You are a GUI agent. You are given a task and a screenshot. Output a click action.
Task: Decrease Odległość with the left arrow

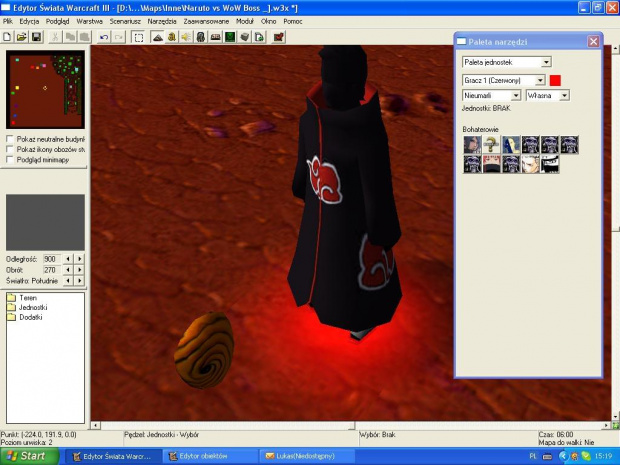pos(68,259)
